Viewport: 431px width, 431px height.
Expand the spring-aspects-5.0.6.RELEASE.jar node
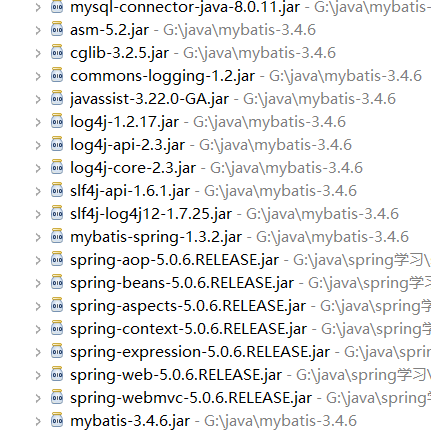tap(38, 306)
